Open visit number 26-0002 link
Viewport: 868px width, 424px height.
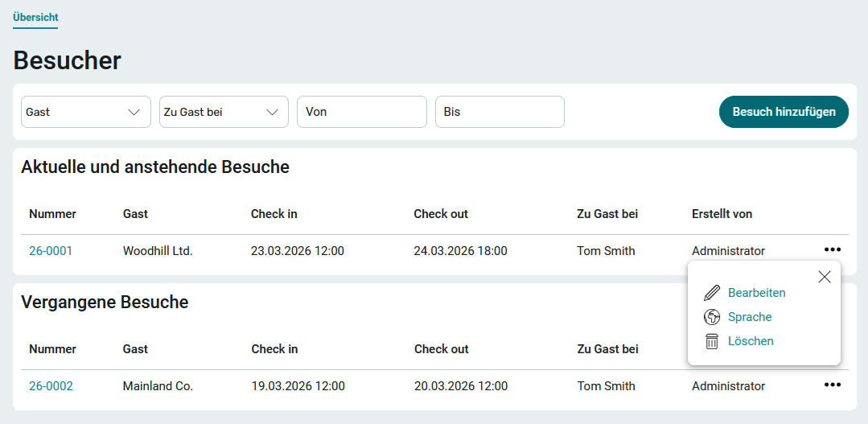tap(51, 386)
